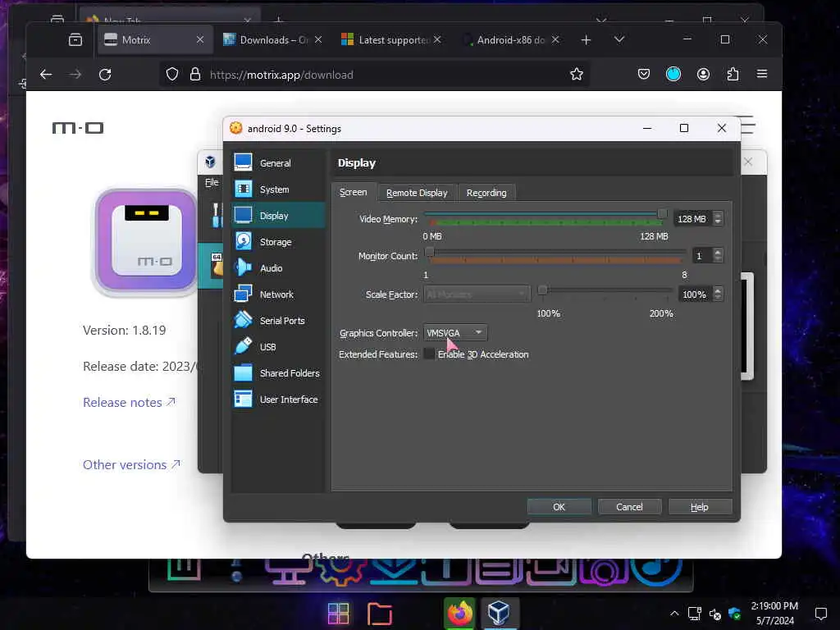The image size is (840, 630).
Task: Open the Audio speaker icon
Action: pyautogui.click(x=243, y=268)
